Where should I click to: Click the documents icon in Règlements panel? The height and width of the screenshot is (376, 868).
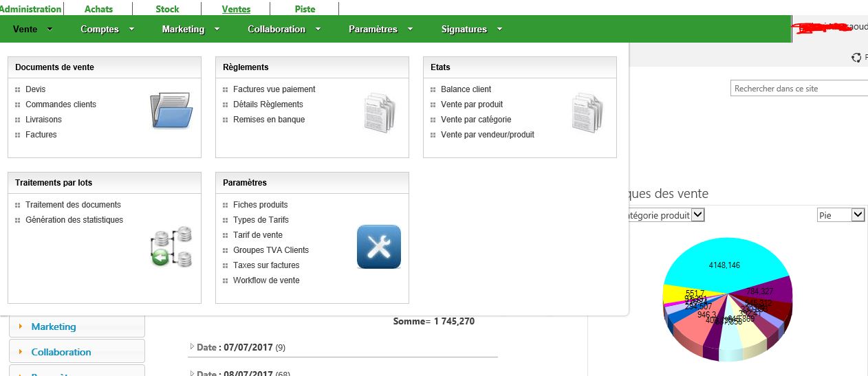pos(380,112)
